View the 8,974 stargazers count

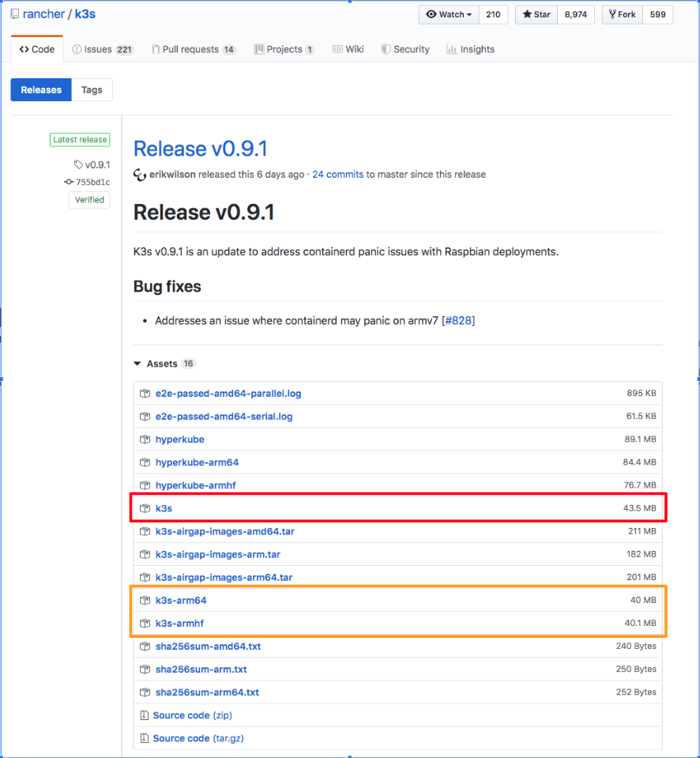click(576, 14)
